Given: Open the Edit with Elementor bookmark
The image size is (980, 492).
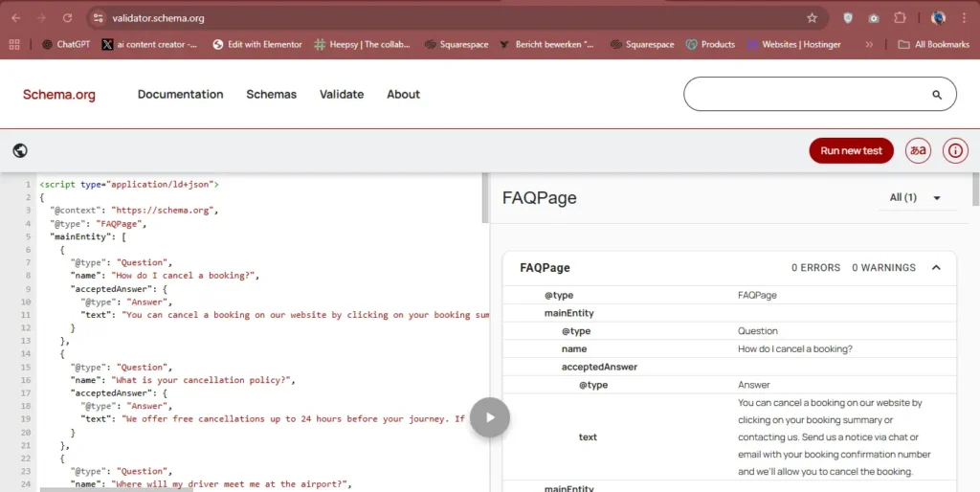Looking at the screenshot, I should [x=256, y=44].
